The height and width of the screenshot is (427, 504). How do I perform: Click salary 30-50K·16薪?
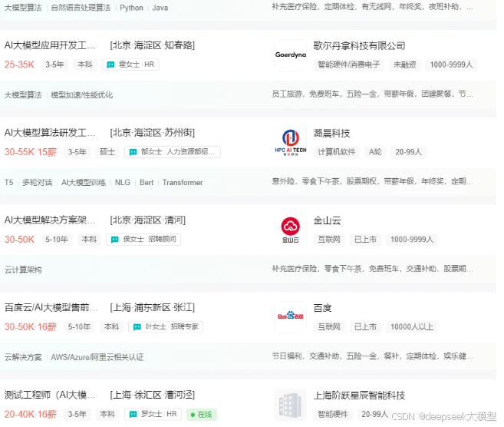31,327
